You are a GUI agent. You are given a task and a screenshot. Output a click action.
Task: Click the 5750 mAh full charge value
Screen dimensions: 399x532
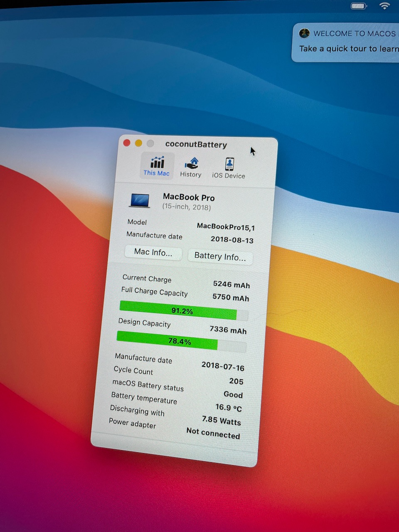click(x=231, y=297)
